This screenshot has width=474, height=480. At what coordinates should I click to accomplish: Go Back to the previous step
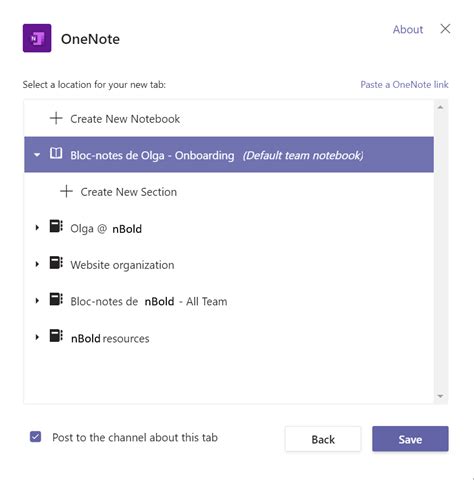point(323,439)
